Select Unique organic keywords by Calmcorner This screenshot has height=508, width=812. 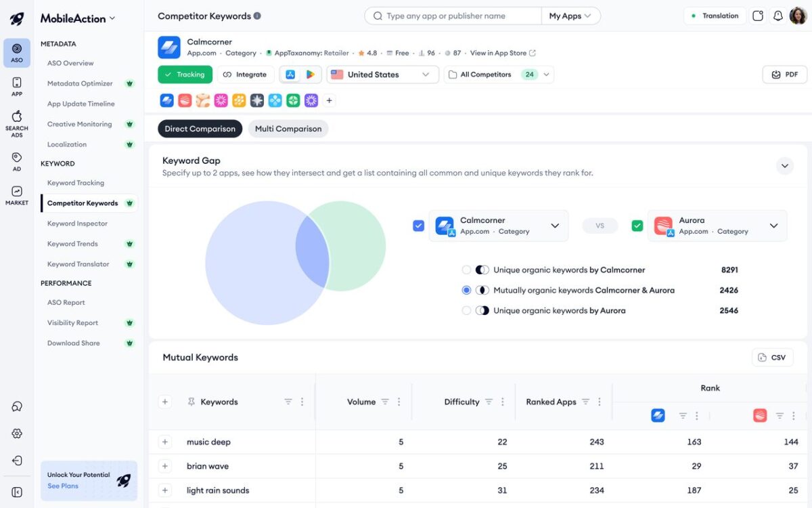[x=466, y=270]
